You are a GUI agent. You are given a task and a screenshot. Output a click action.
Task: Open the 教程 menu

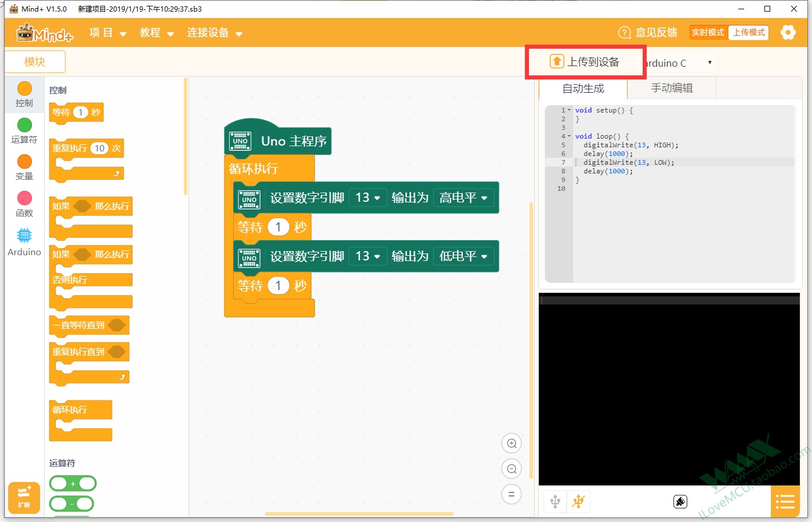pyautogui.click(x=157, y=33)
